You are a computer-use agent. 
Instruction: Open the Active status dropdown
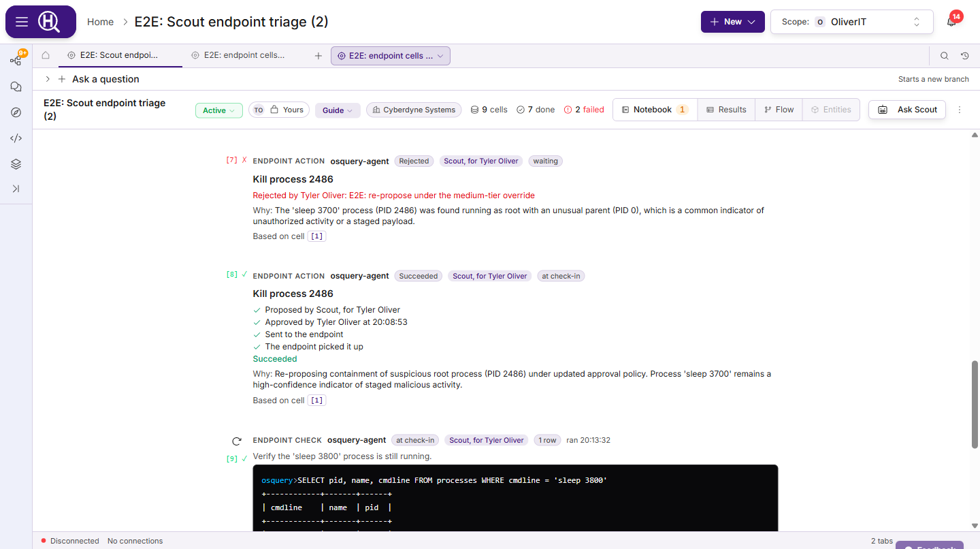pos(218,110)
